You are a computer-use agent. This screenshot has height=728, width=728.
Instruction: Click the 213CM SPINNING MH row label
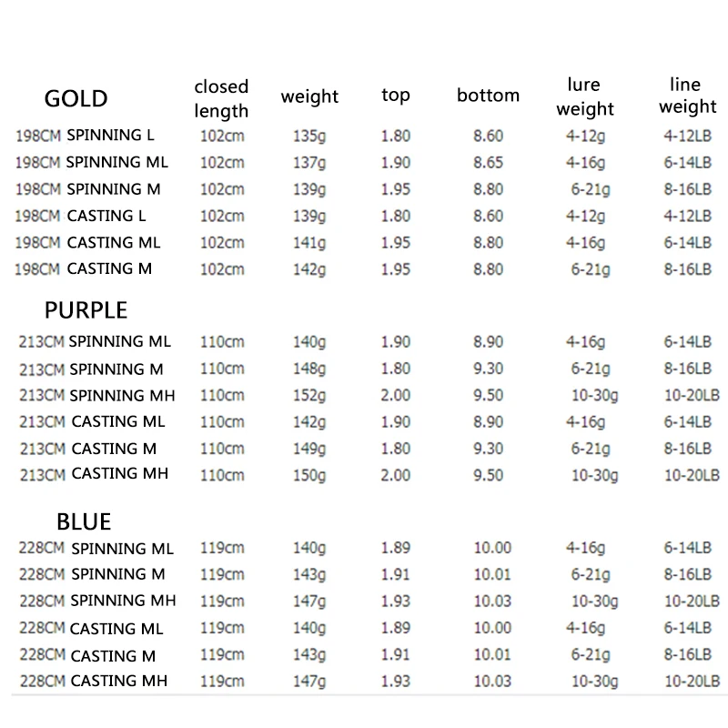pyautogui.click(x=96, y=395)
